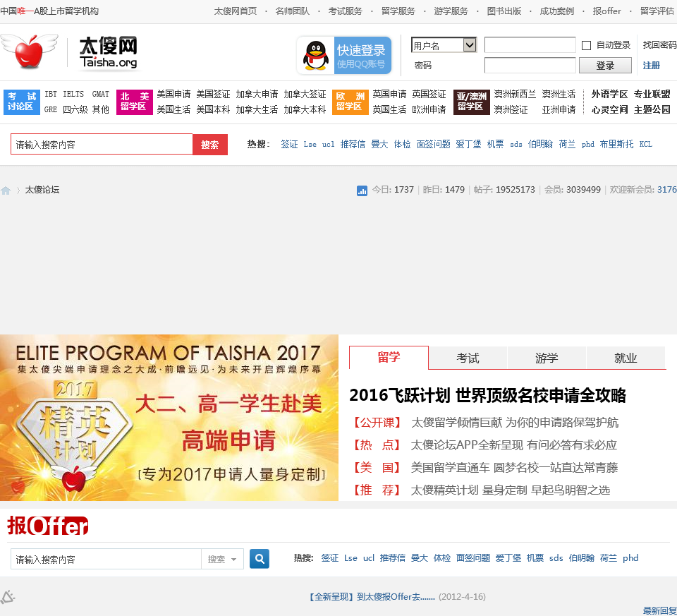The width and height of the screenshot is (677, 616).
Task: Click the blue magnifier search button
Action: pyautogui.click(x=260, y=559)
